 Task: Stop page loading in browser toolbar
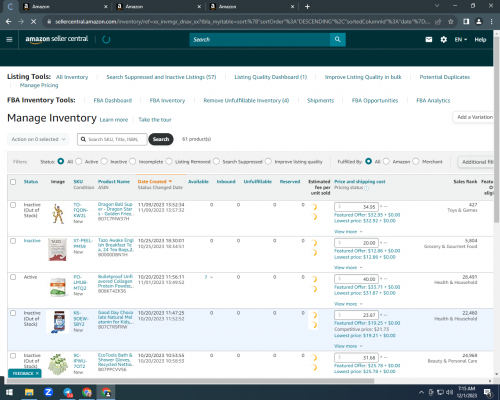pos(33,21)
